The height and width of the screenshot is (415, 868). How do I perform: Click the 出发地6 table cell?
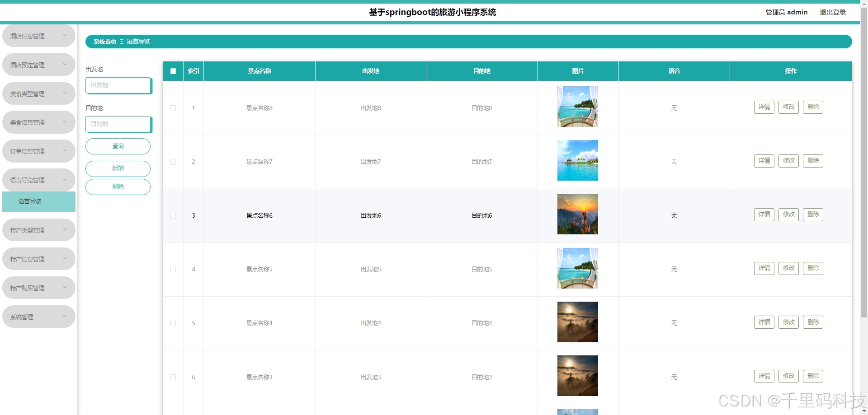click(371, 215)
